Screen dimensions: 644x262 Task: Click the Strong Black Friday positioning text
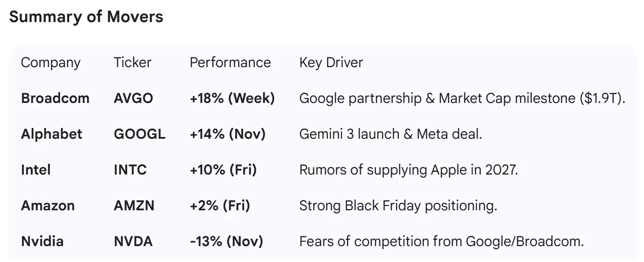pyautogui.click(x=398, y=205)
